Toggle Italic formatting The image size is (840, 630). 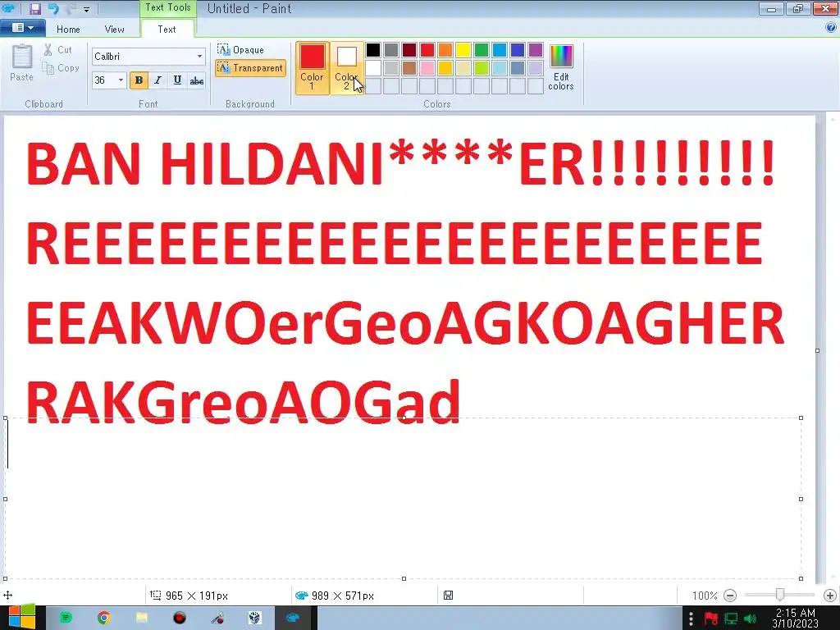coord(157,80)
